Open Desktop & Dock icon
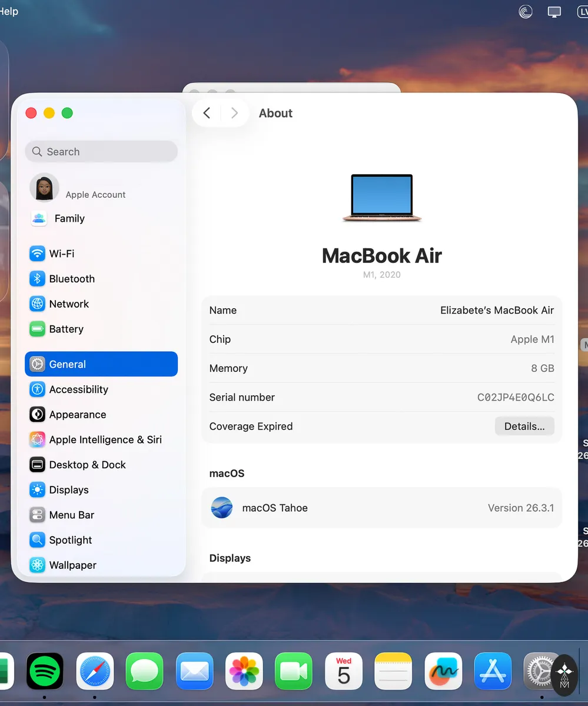This screenshot has height=706, width=588. coord(37,465)
